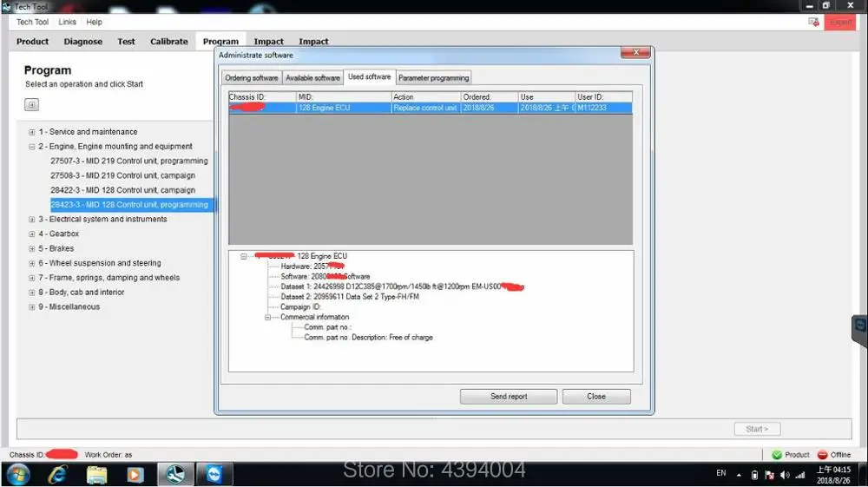Select the 'Replace control unit' table cell
This screenshot has height=487, width=868.
pyautogui.click(x=425, y=108)
